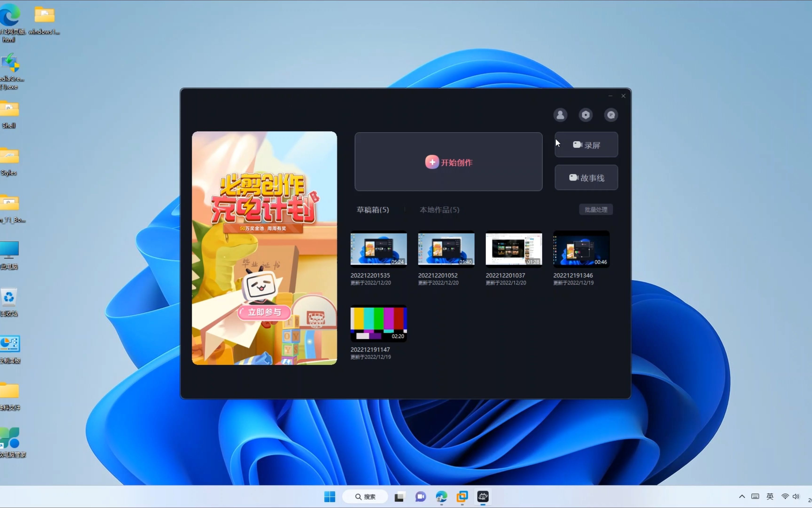Screen dimensions: 812x508
Task: Open draft thumbnail 202212201052
Action: 446,249
